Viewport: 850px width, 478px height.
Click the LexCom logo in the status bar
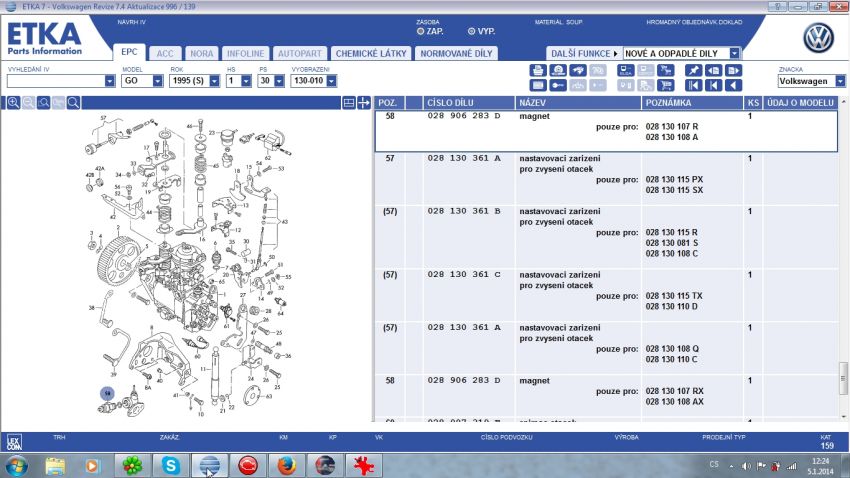coord(15,442)
